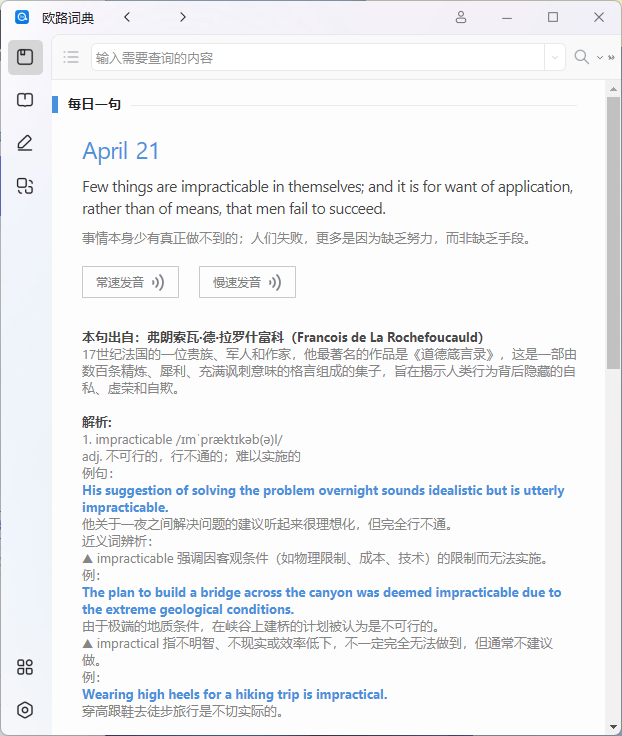Open the apps grid icon in sidebar

[x=25, y=667]
